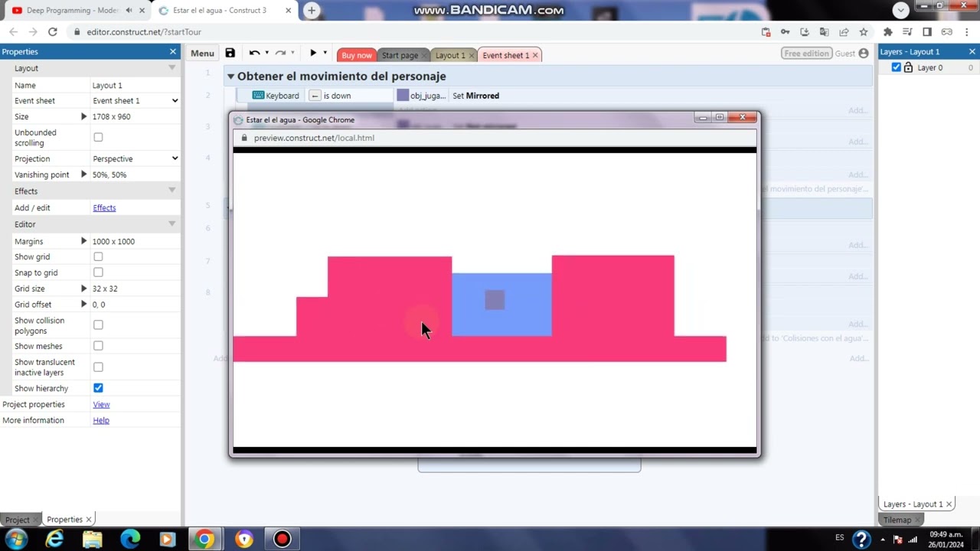Click the help question mark in system tray
Viewport: 980px width, 551px height.
tap(861, 540)
